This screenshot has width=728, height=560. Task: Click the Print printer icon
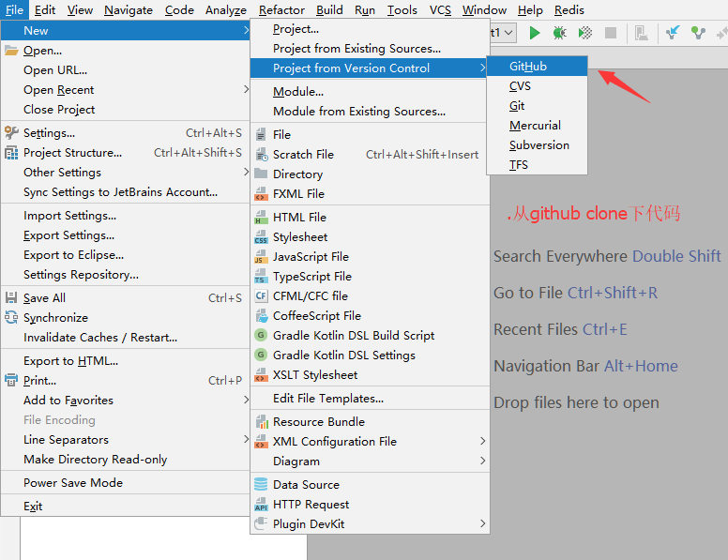(x=11, y=380)
